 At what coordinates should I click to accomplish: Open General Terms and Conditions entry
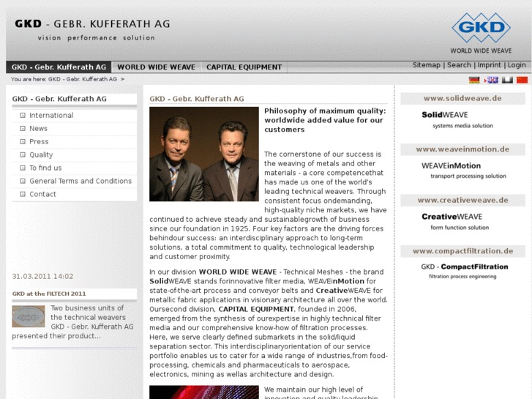[x=80, y=181]
